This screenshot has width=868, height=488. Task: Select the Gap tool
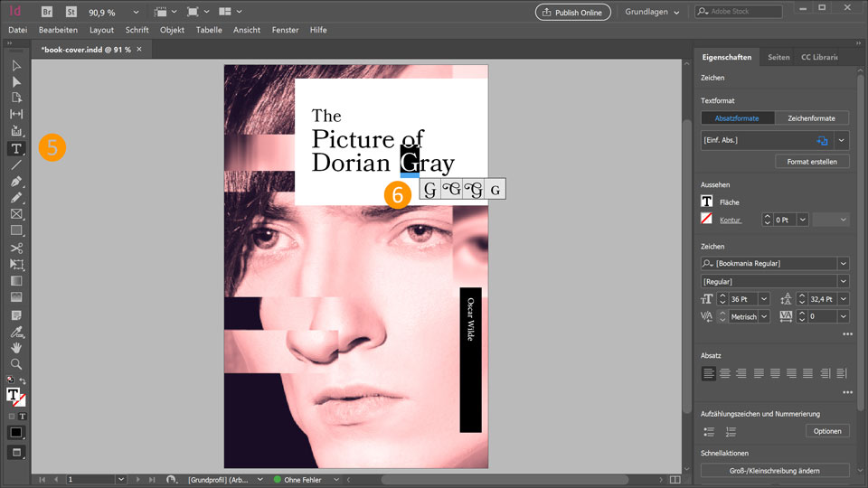pyautogui.click(x=16, y=114)
